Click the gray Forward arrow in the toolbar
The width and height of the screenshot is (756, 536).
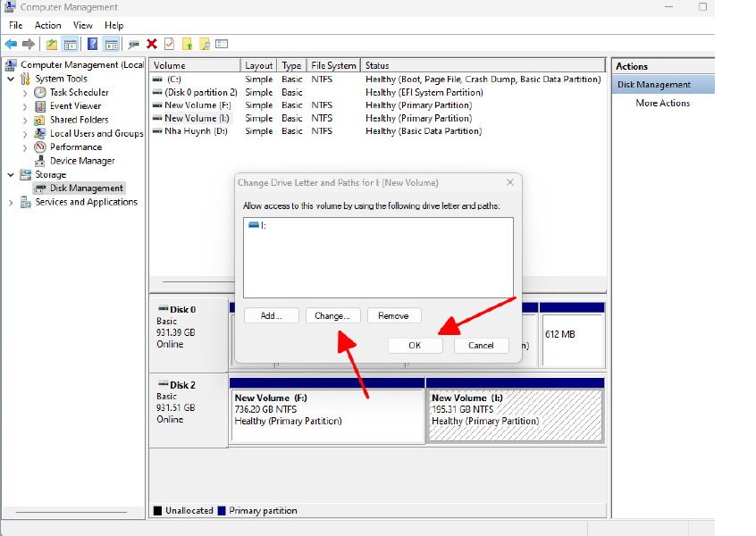click(29, 45)
